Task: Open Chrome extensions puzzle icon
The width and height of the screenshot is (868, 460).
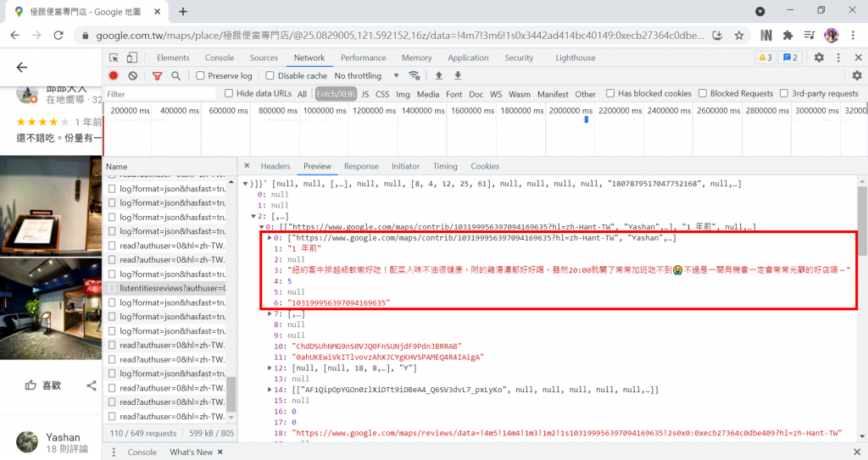Action: click(787, 36)
